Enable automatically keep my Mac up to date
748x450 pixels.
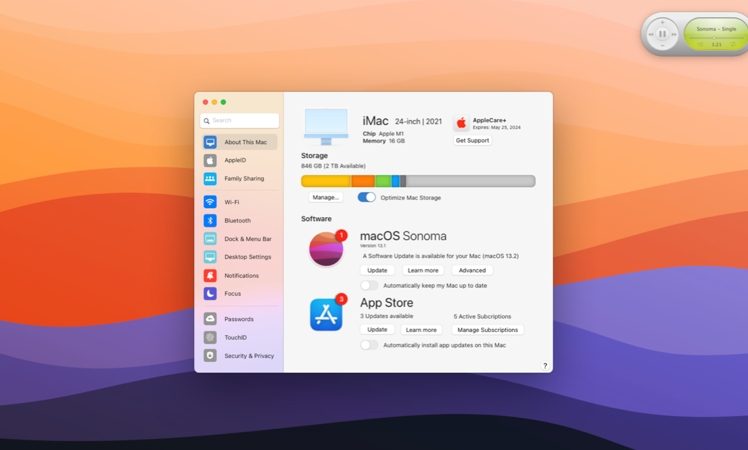pos(369,286)
